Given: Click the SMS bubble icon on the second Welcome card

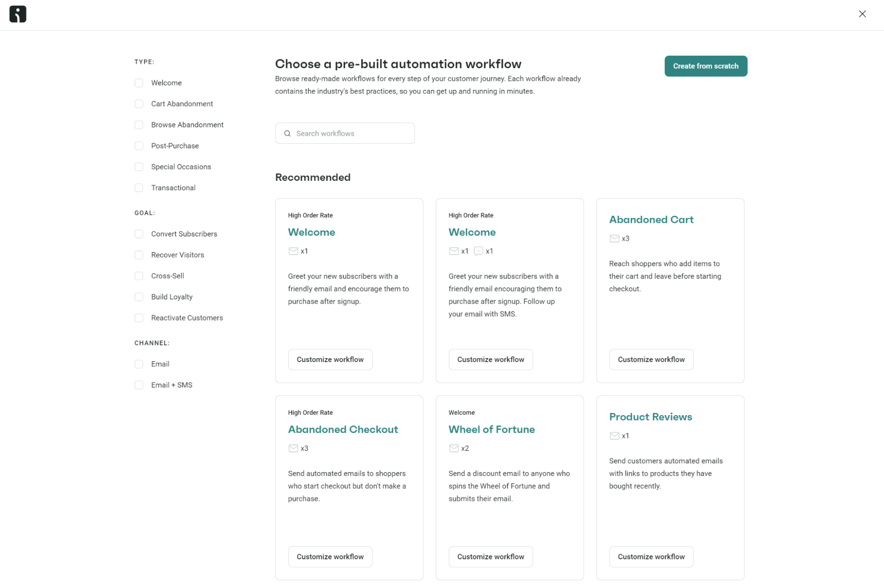Looking at the screenshot, I should click(478, 251).
